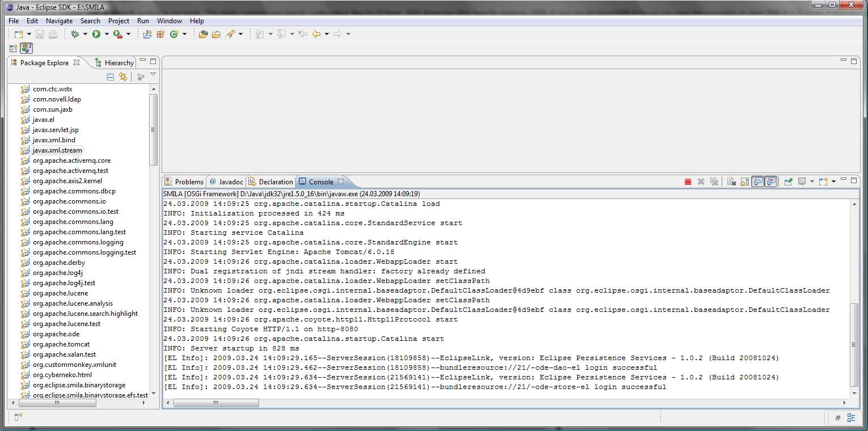Image resolution: width=868 pixels, height=431 pixels.
Task: Select the Java perspective button
Action: click(x=27, y=49)
